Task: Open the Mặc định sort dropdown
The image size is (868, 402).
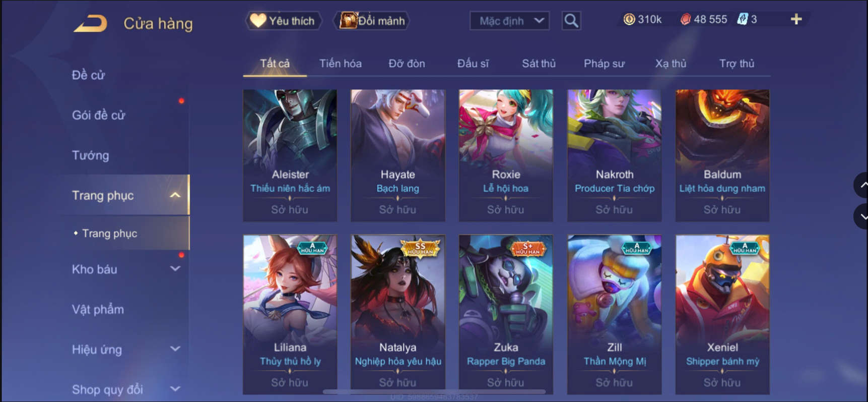Action: tap(509, 21)
